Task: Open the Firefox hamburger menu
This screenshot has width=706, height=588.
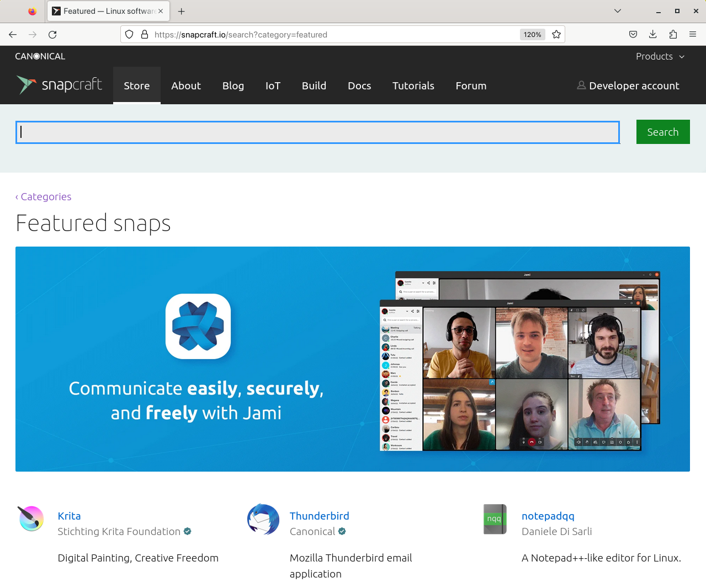Action: [693, 34]
